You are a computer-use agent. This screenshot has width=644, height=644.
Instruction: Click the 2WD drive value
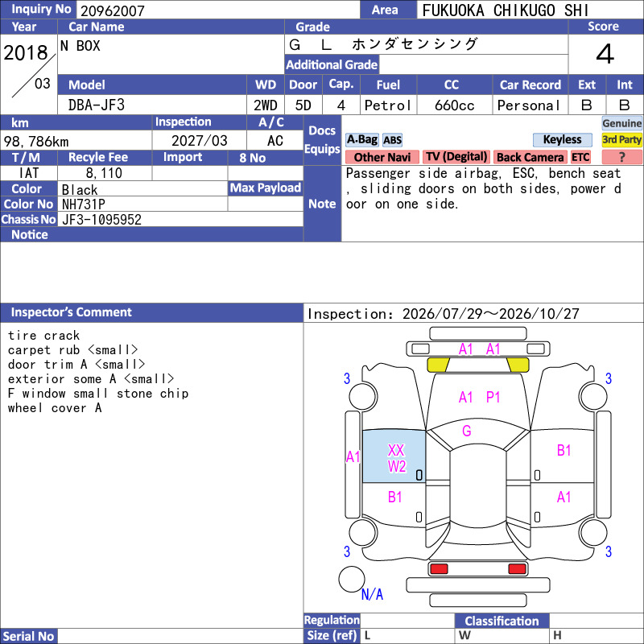pos(266,105)
